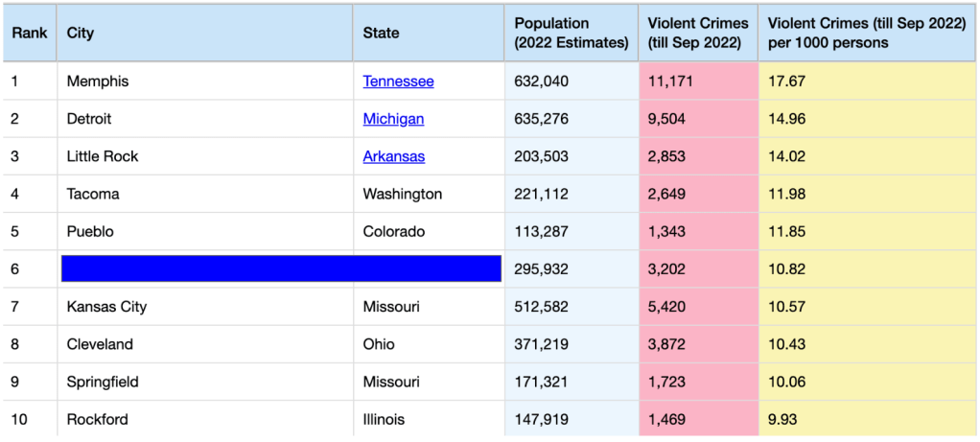Open the Arkansas state link
The image size is (980, 442).
click(x=393, y=156)
